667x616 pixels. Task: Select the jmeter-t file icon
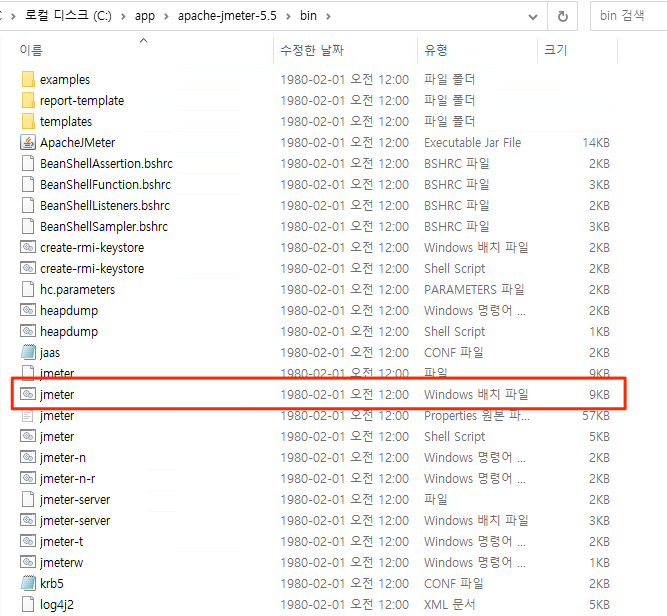tap(28, 542)
